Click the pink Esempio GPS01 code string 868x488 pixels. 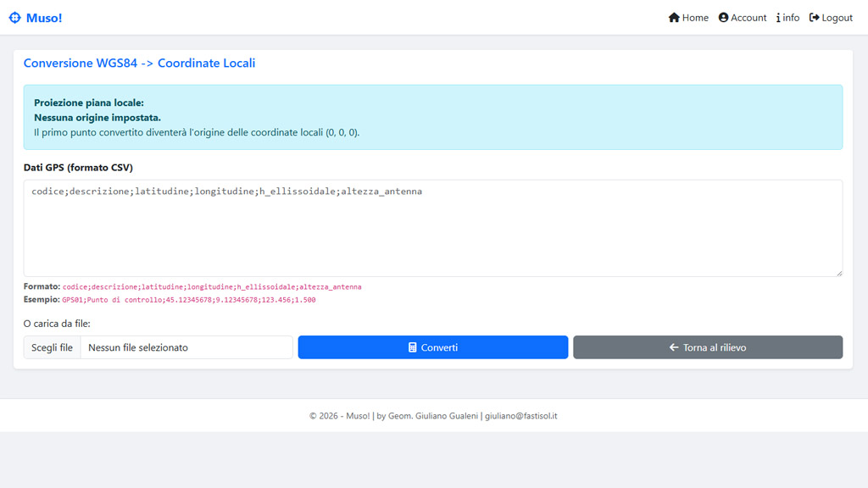pos(189,300)
